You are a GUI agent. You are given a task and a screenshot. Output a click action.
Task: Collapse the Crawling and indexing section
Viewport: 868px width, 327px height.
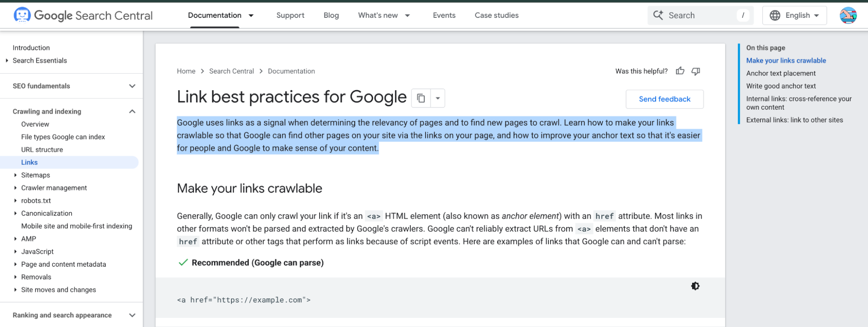pos(132,111)
